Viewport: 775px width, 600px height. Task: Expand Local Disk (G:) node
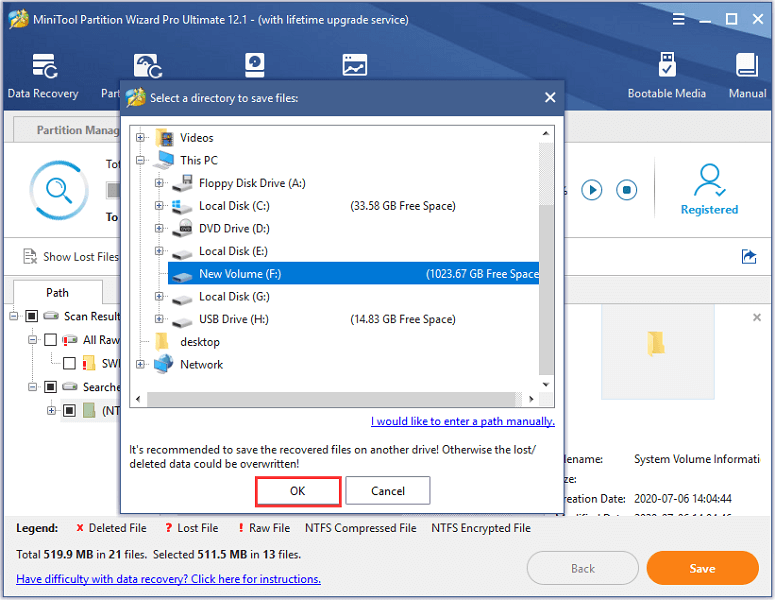point(159,297)
